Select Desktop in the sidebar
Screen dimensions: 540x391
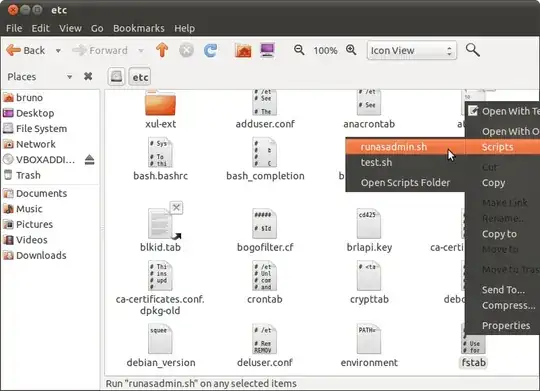click(50, 113)
